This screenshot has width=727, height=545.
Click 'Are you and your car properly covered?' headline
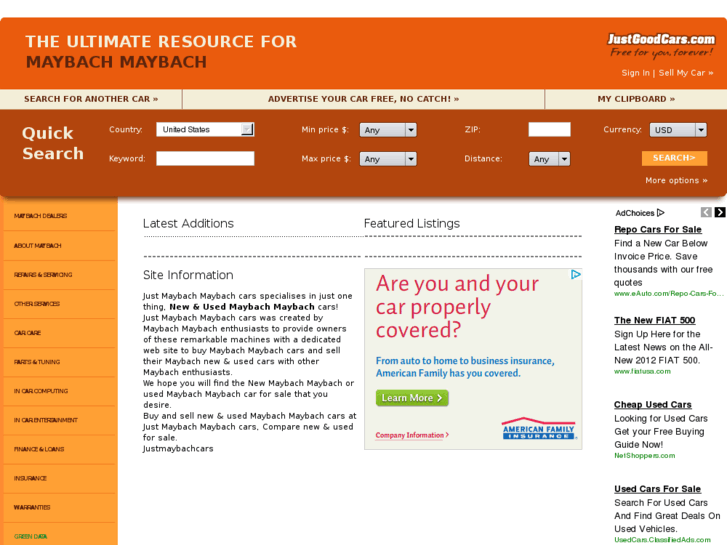tap(457, 307)
